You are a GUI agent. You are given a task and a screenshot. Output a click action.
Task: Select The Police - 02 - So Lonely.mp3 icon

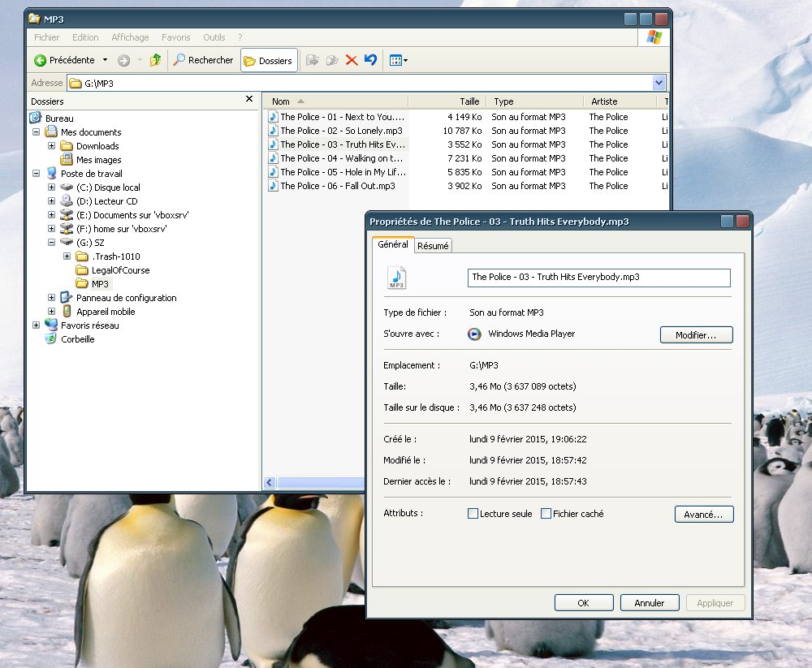coord(273,131)
